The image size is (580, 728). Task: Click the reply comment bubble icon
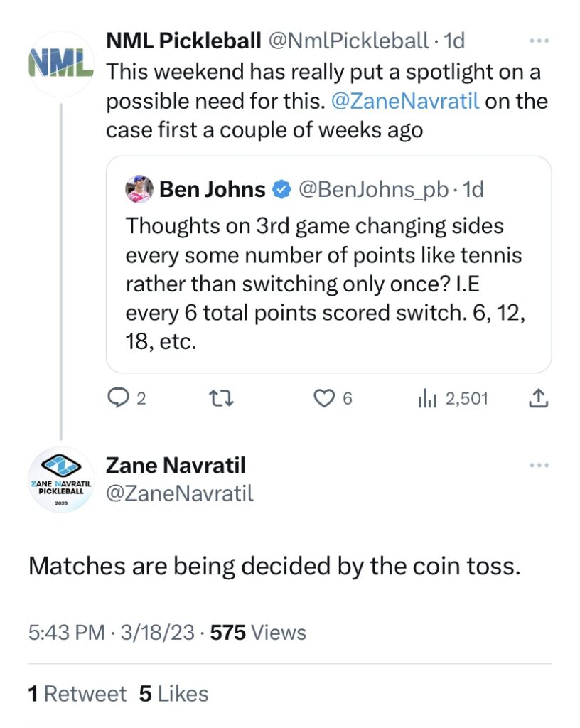pyautogui.click(x=117, y=399)
